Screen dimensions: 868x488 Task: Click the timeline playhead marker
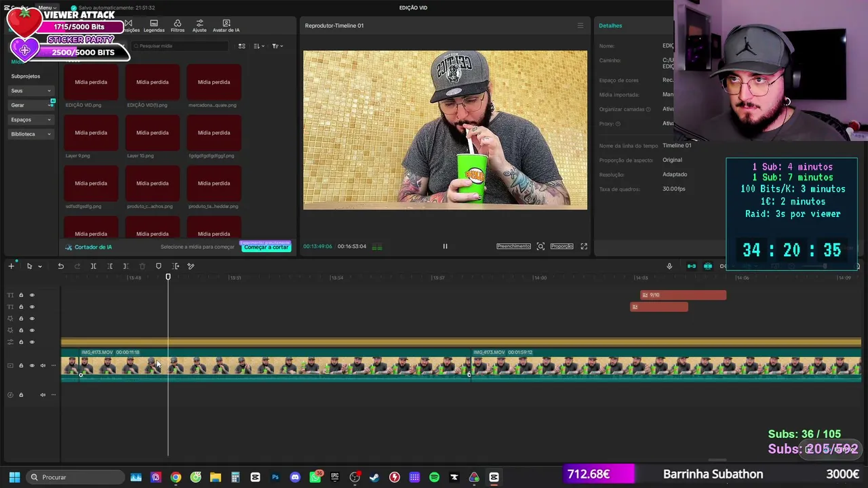tap(168, 277)
